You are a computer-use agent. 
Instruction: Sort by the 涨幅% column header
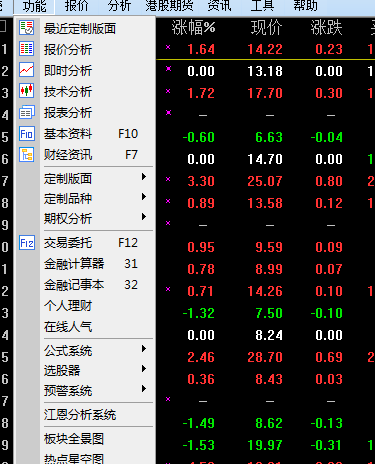tap(193, 28)
